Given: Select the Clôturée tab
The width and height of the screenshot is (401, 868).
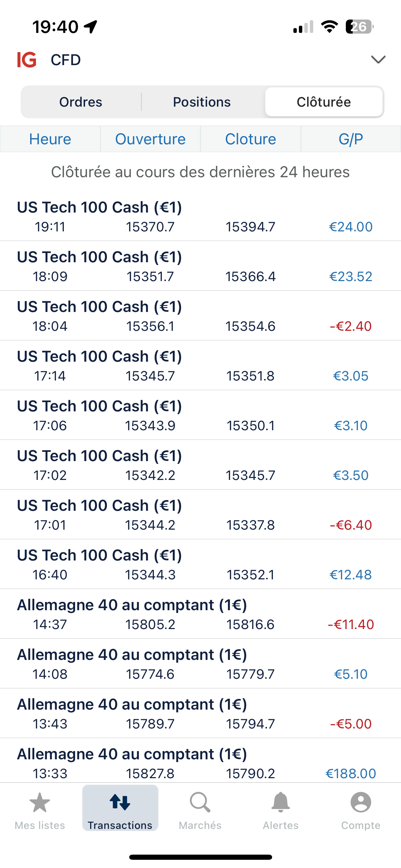Looking at the screenshot, I should point(324,102).
